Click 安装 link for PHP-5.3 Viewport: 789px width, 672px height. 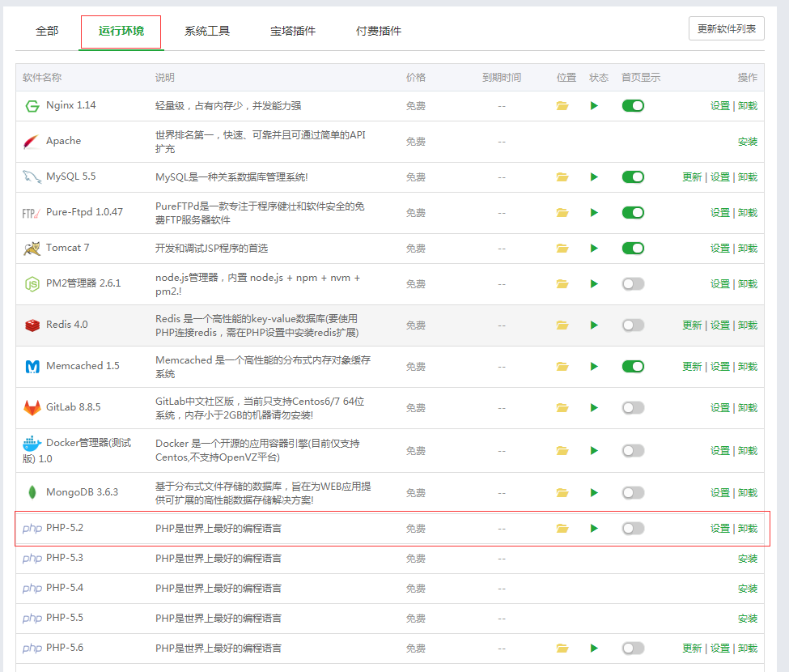tap(748, 559)
